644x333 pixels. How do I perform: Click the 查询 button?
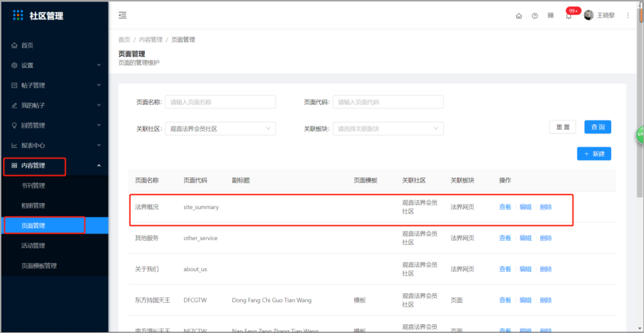[598, 127]
